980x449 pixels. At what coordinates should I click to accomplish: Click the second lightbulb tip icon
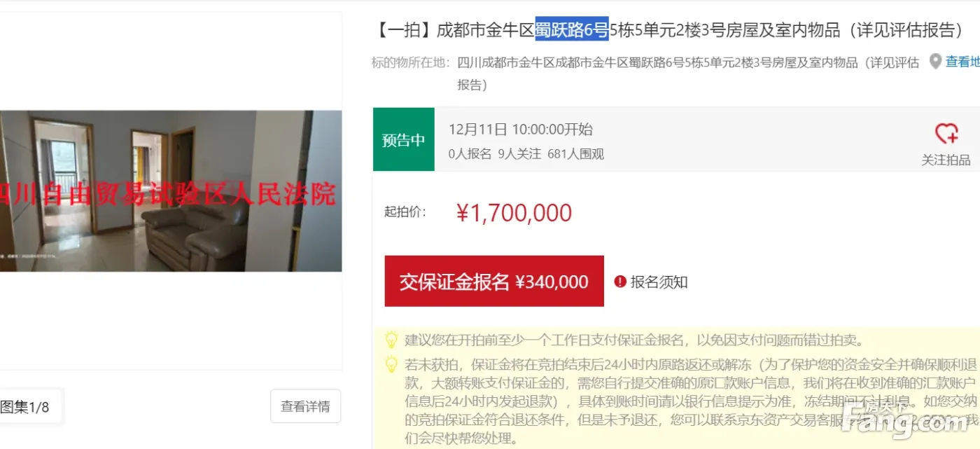tap(392, 364)
